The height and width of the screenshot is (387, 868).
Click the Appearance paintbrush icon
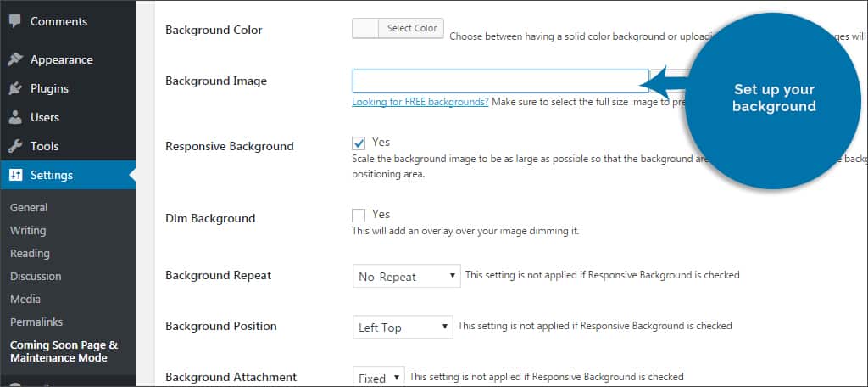(x=15, y=60)
